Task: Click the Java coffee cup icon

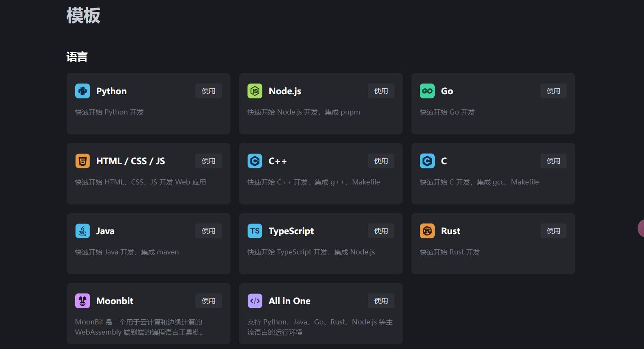Action: pyautogui.click(x=82, y=231)
